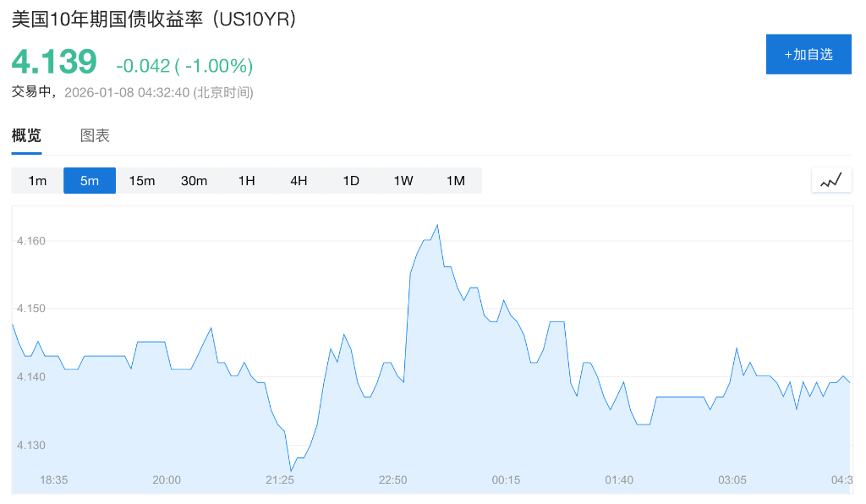Click the 22:50 time axis label
866x504 pixels.
pos(392,480)
